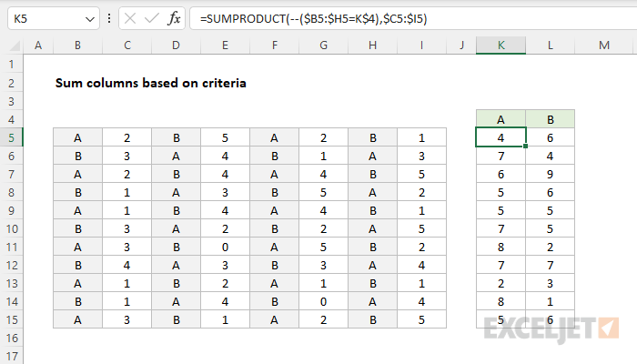Click the Select All corner triangle

tap(12, 45)
